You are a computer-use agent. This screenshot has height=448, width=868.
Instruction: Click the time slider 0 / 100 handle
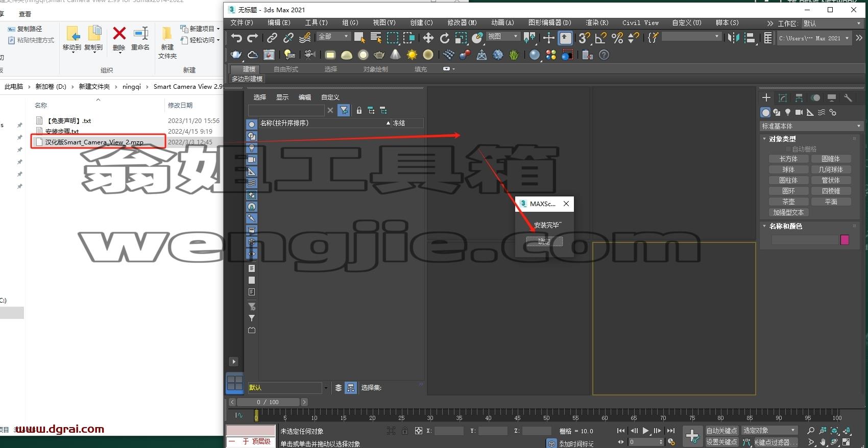point(268,402)
